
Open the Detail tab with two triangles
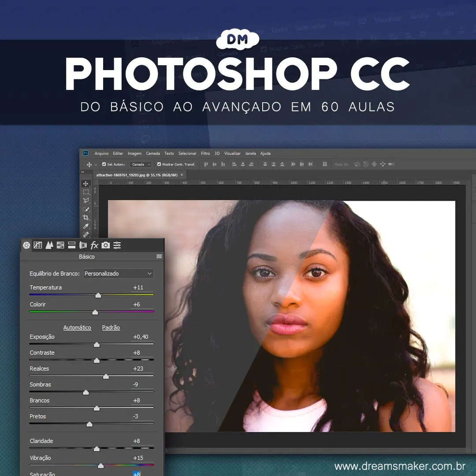(x=49, y=245)
